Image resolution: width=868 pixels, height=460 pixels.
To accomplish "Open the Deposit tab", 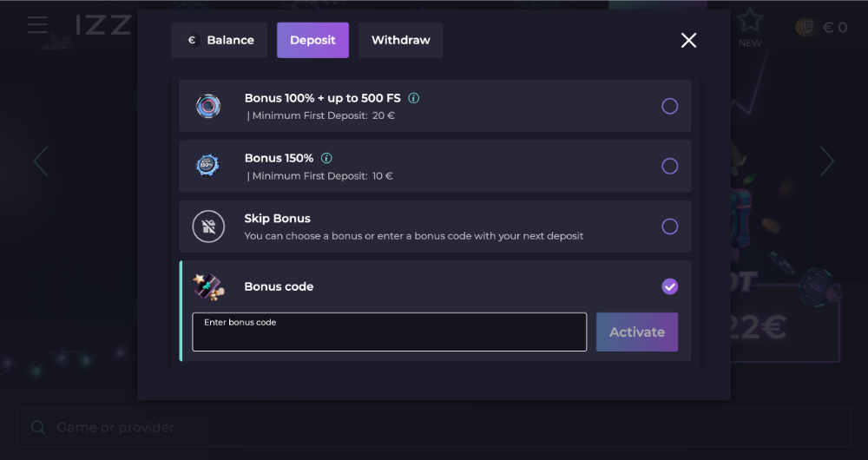I will tap(312, 40).
